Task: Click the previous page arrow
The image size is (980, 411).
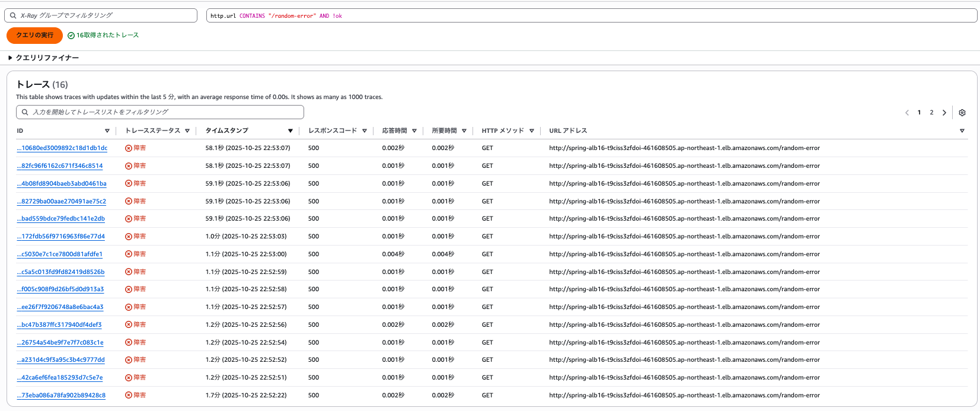Action: click(x=906, y=113)
